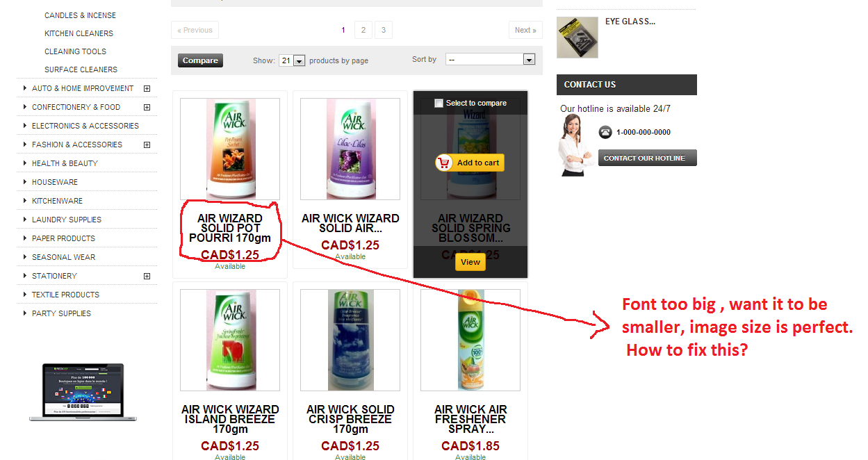Screen dimensions: 868x460
Task: Go to pagination page 3
Action: (383, 30)
